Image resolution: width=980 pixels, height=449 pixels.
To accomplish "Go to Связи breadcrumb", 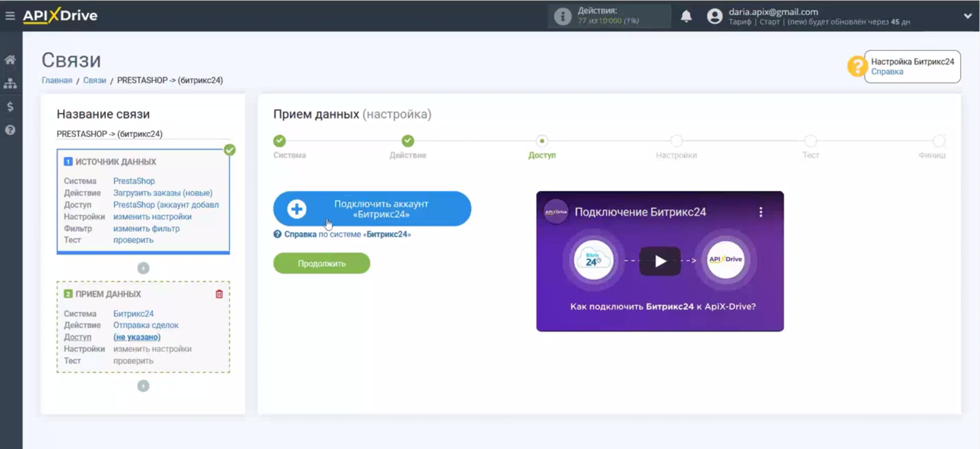I will (95, 80).
